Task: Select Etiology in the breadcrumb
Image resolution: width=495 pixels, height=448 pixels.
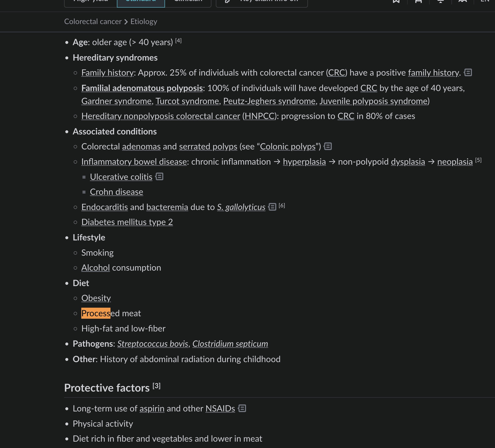Action: [x=144, y=22]
